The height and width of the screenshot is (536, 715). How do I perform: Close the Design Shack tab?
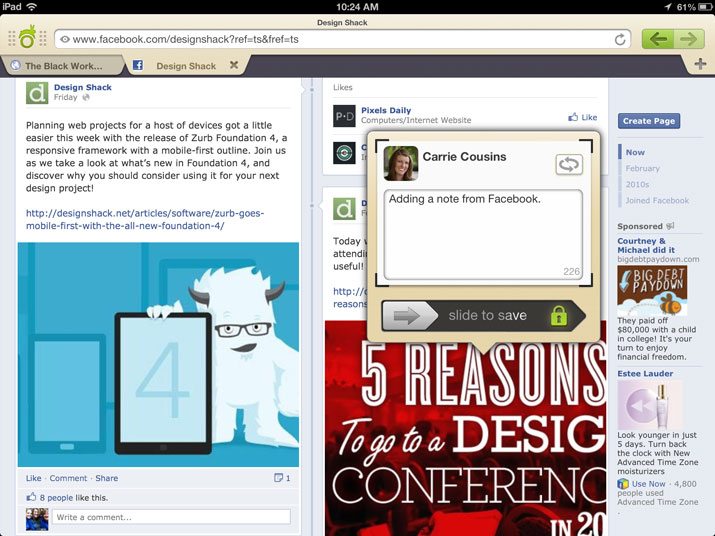(x=234, y=65)
